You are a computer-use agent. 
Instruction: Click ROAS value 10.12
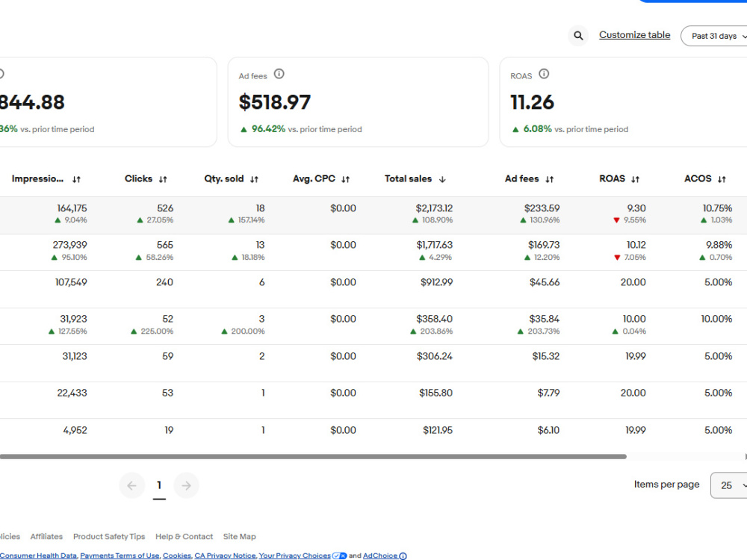click(x=636, y=245)
